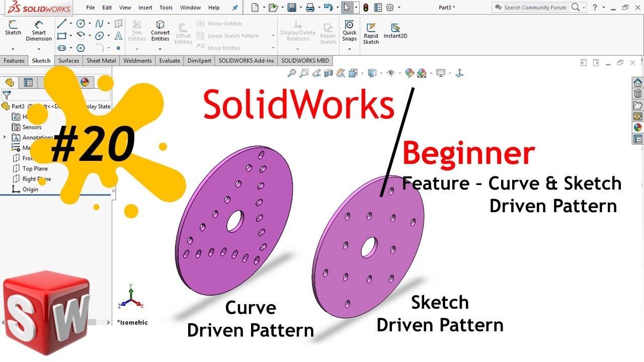Open SOLIDWORKS Resources in task pane
This screenshot has width=644, height=362.
point(637,83)
